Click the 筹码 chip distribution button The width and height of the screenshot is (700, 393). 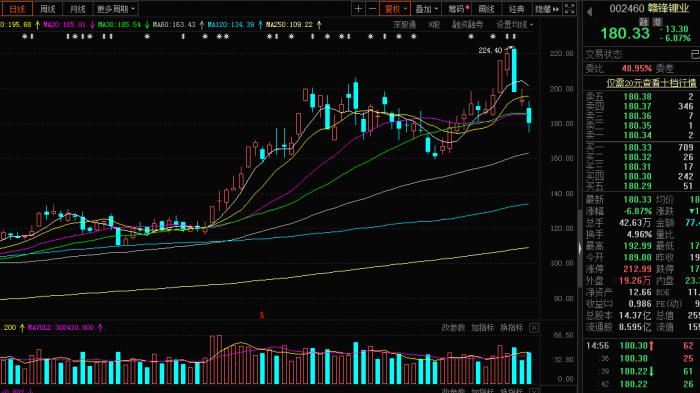[x=457, y=9]
